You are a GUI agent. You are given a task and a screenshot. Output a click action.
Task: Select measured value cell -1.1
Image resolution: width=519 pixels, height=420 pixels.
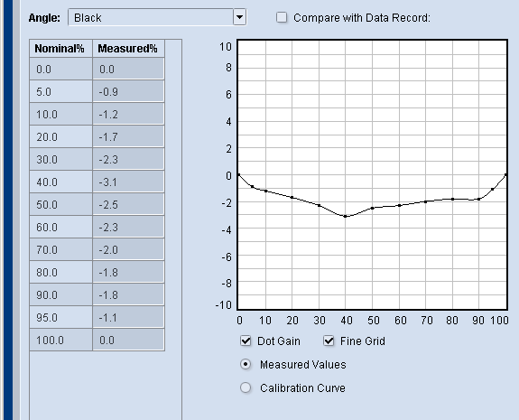click(x=128, y=317)
